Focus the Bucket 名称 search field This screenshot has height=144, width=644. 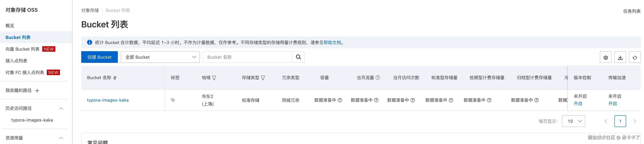pyautogui.click(x=247, y=57)
